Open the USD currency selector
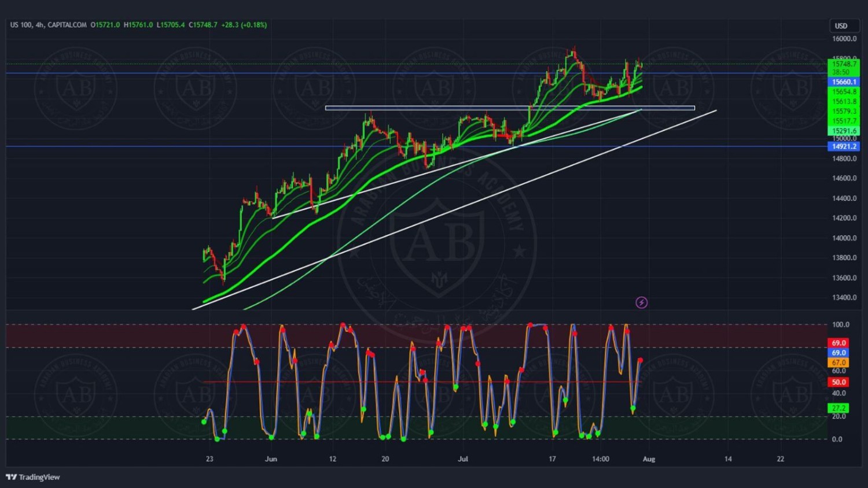This screenshot has width=868, height=488. [841, 26]
